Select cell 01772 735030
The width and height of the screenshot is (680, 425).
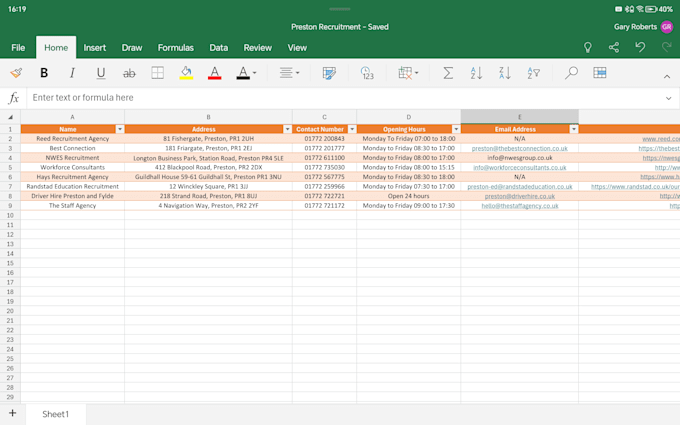324,167
